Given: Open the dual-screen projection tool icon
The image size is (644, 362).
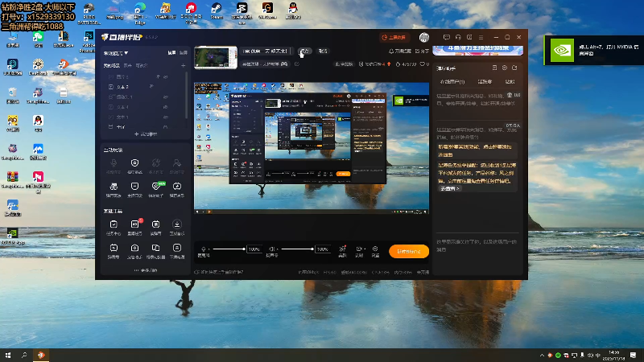Looking at the screenshot, I should [x=155, y=248].
